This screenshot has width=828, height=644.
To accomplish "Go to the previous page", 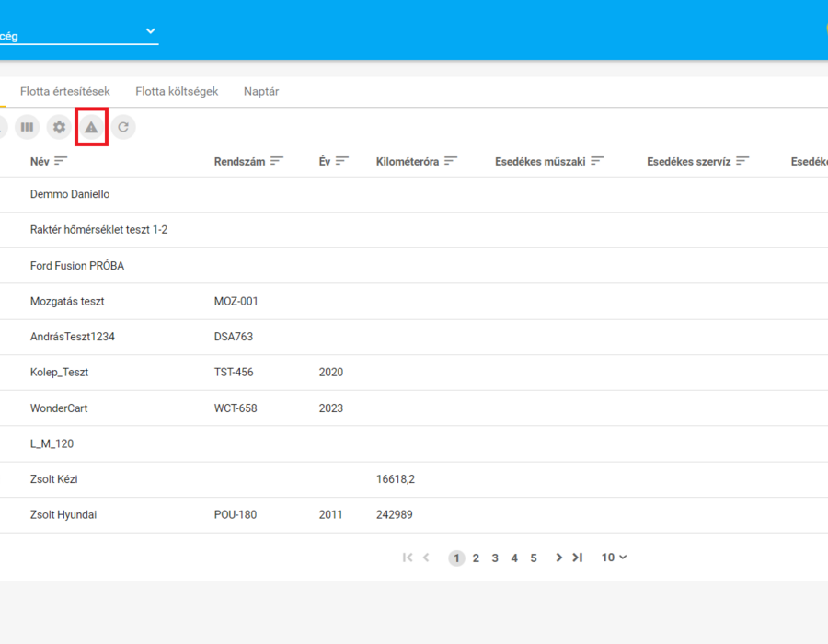I will point(426,558).
